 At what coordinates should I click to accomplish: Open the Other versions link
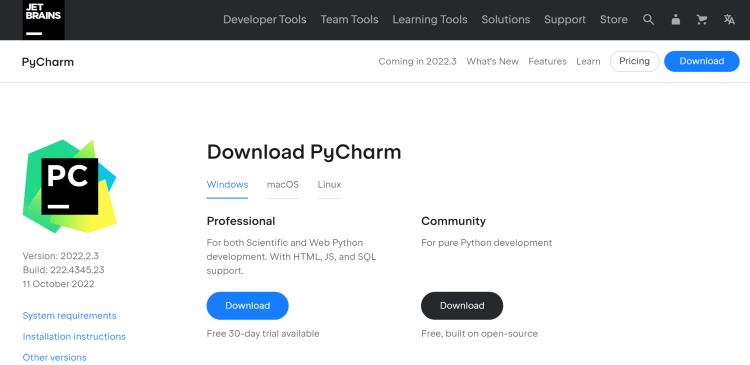click(x=55, y=357)
